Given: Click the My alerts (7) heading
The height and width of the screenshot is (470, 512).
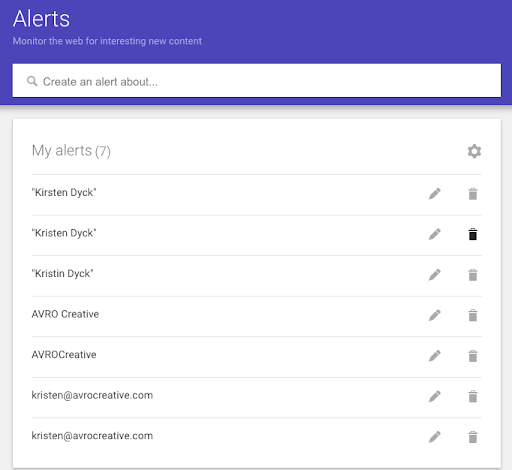Looking at the screenshot, I should 71,151.
